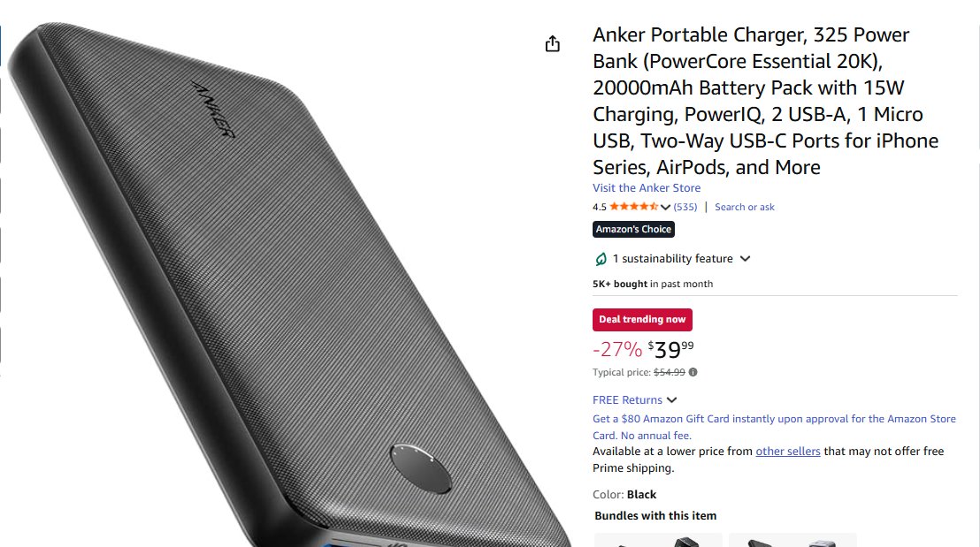Open the 535 customer reviews link
The width and height of the screenshot is (980, 547).
pyautogui.click(x=685, y=207)
